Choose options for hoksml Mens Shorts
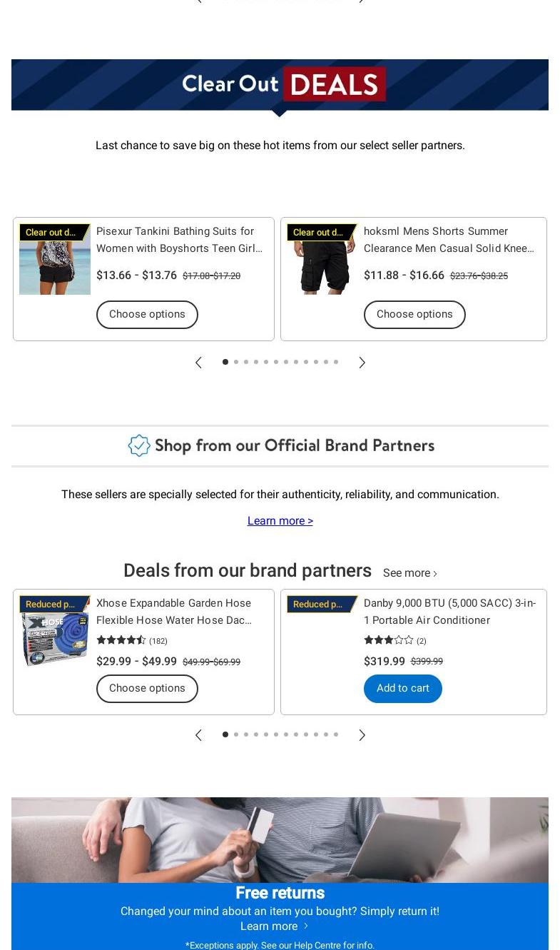The image size is (560, 950). (x=414, y=315)
